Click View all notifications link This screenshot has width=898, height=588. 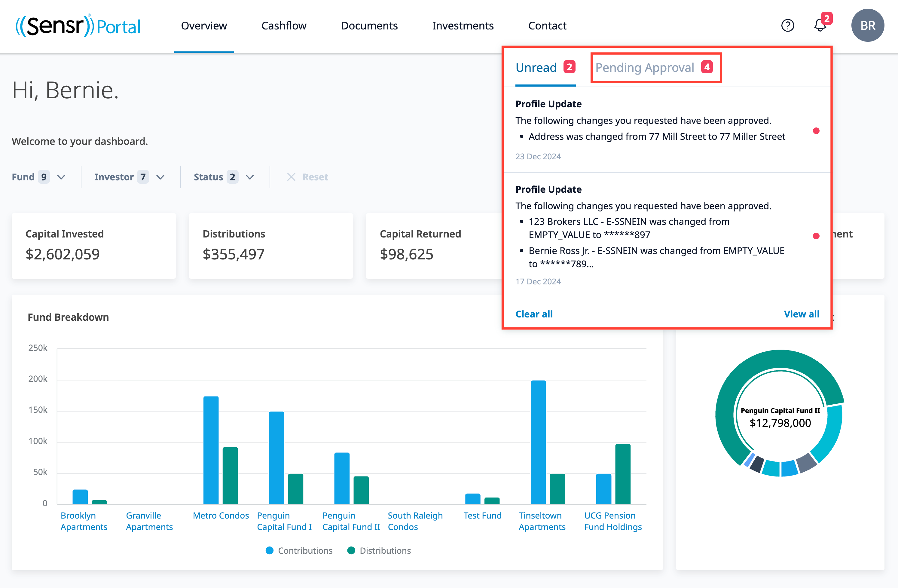click(x=802, y=314)
